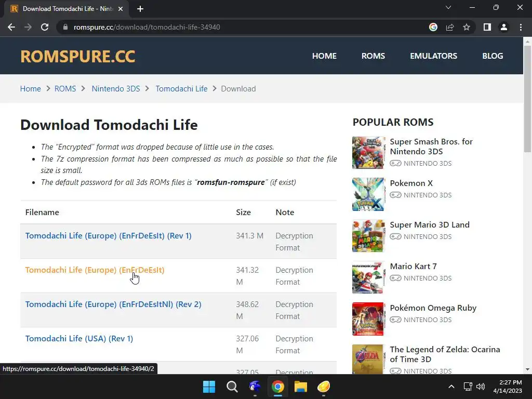The image size is (532, 399).
Task: Download Tomodachi Life (Europe) (EnFrDeEsItNl) (Rev 2)
Action: pyautogui.click(x=113, y=304)
